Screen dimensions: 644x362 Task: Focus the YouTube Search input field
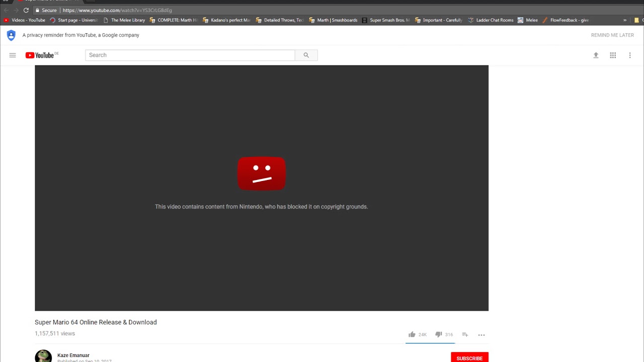pos(190,55)
